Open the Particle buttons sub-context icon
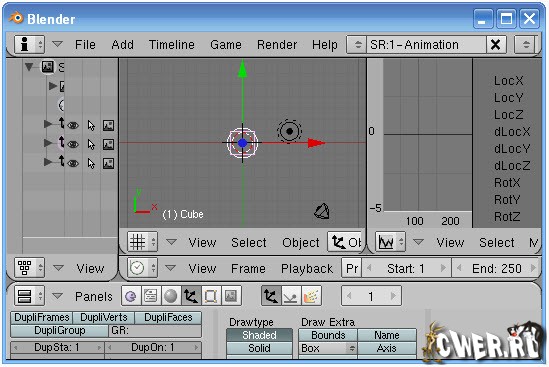Viewport: 549px width, 367px height. [x=311, y=296]
